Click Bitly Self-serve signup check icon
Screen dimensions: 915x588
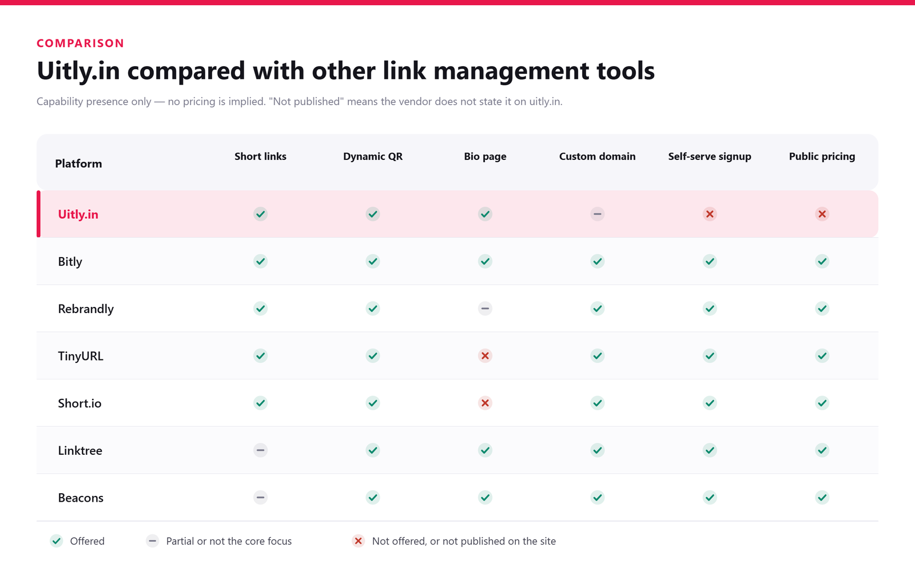[710, 261]
